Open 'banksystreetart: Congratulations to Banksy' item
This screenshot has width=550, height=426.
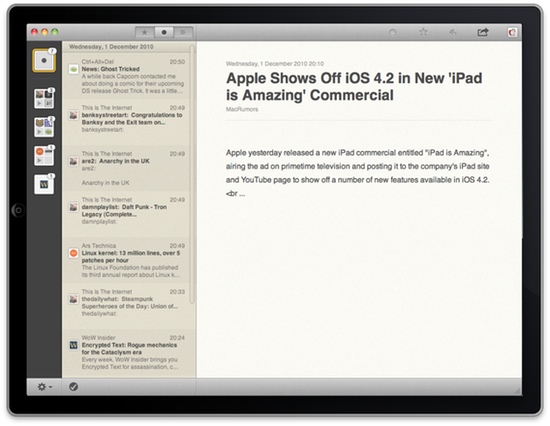point(126,122)
